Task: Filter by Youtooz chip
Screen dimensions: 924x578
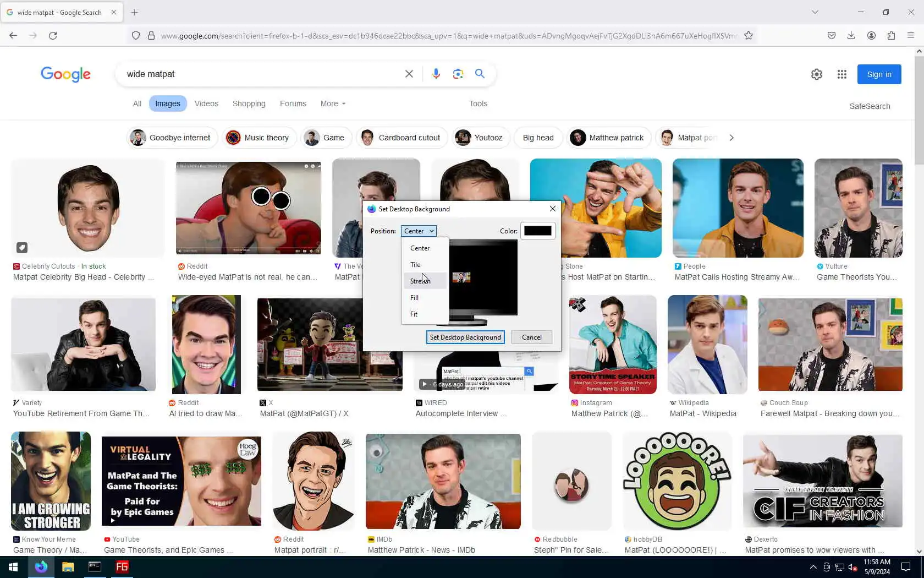Action: click(x=481, y=138)
